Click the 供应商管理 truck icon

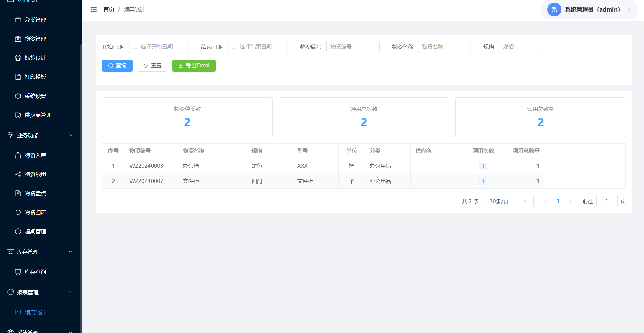(x=18, y=115)
